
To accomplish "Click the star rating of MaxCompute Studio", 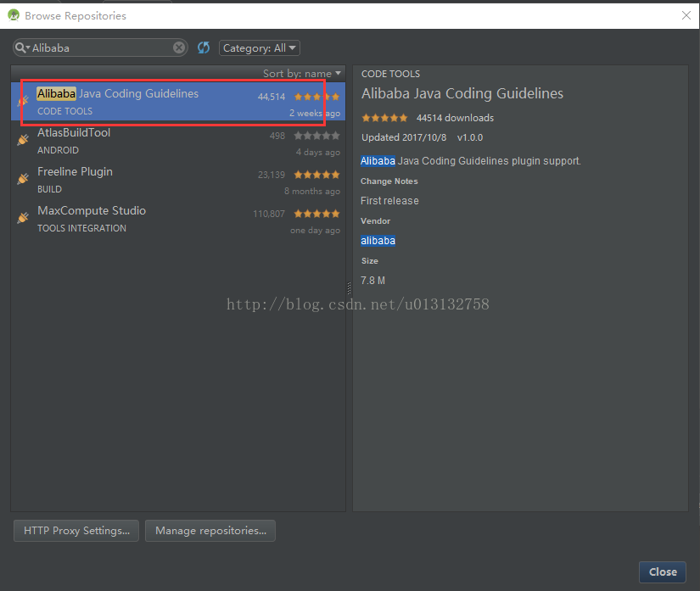I will [317, 214].
